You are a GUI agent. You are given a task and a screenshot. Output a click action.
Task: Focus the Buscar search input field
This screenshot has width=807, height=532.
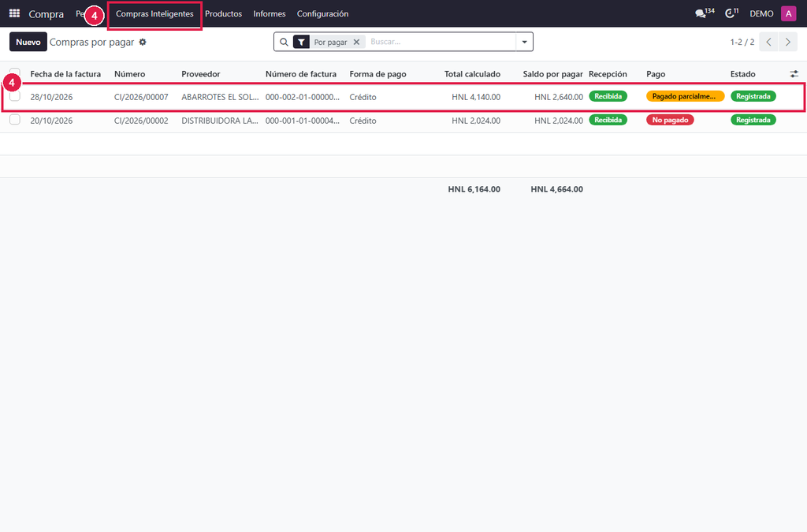(x=441, y=43)
